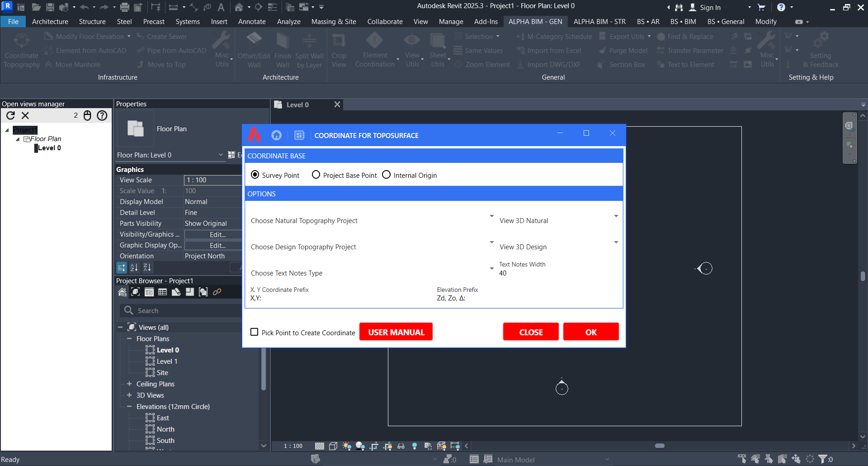Image resolution: width=868 pixels, height=466 pixels.
Task: Click the home icon in dialog header
Action: point(276,135)
